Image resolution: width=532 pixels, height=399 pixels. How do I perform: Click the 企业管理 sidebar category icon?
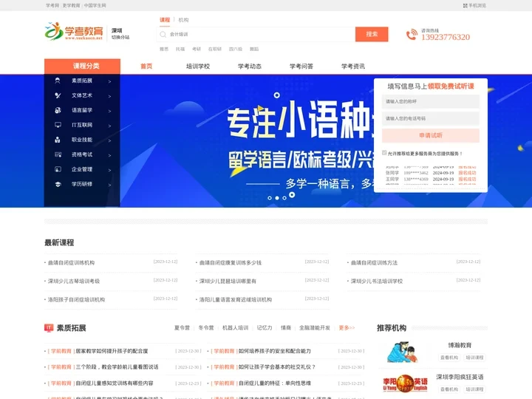click(58, 169)
